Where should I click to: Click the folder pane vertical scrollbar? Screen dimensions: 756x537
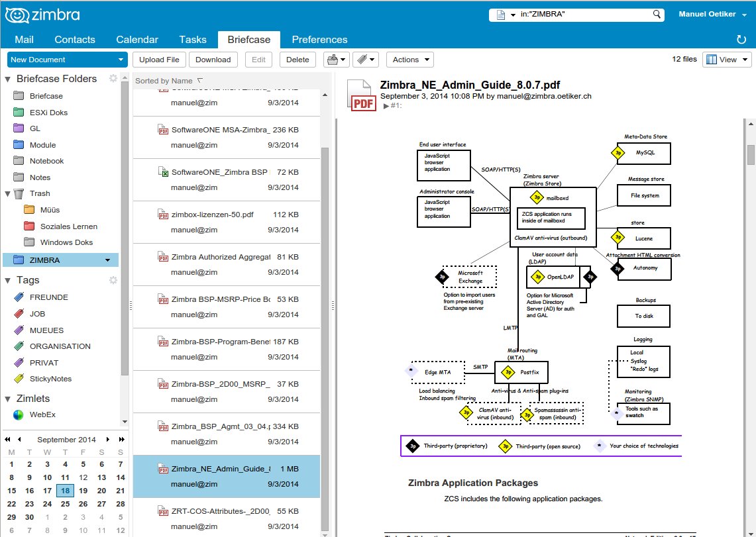125,228
